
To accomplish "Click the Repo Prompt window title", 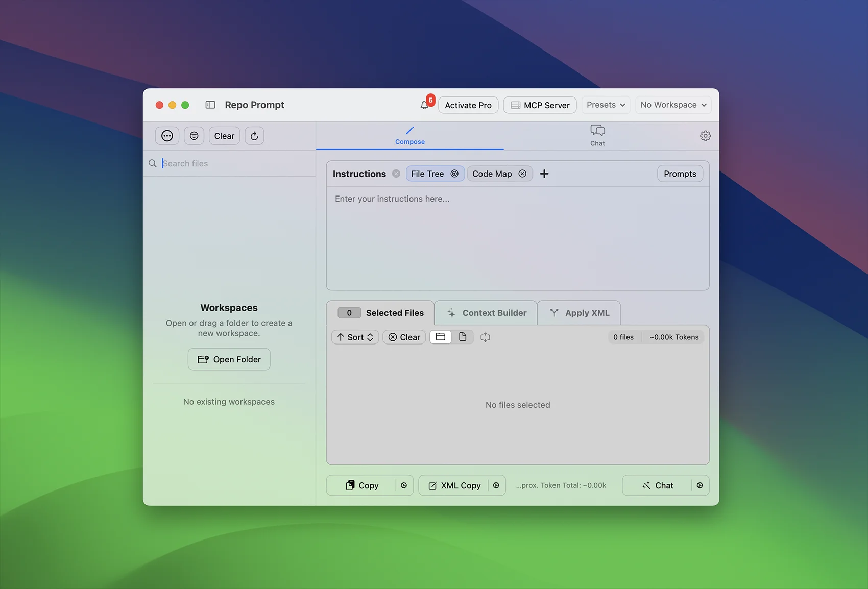I will point(255,105).
